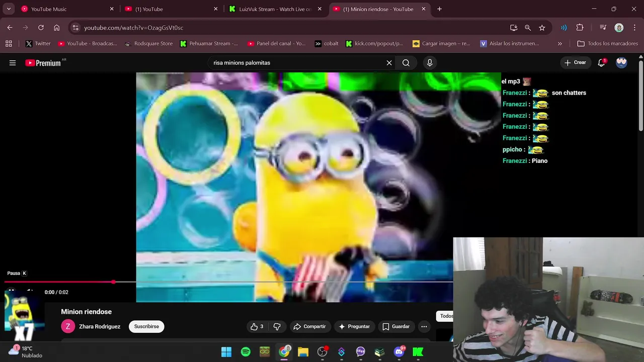Viewport: 644px width, 362px height.
Task: Install app icon in address bar
Action: [514, 28]
